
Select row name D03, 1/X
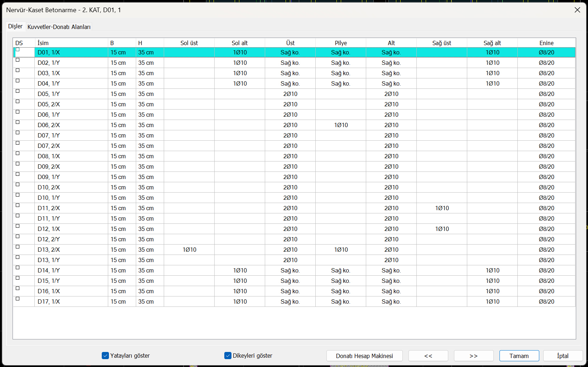(x=71, y=73)
